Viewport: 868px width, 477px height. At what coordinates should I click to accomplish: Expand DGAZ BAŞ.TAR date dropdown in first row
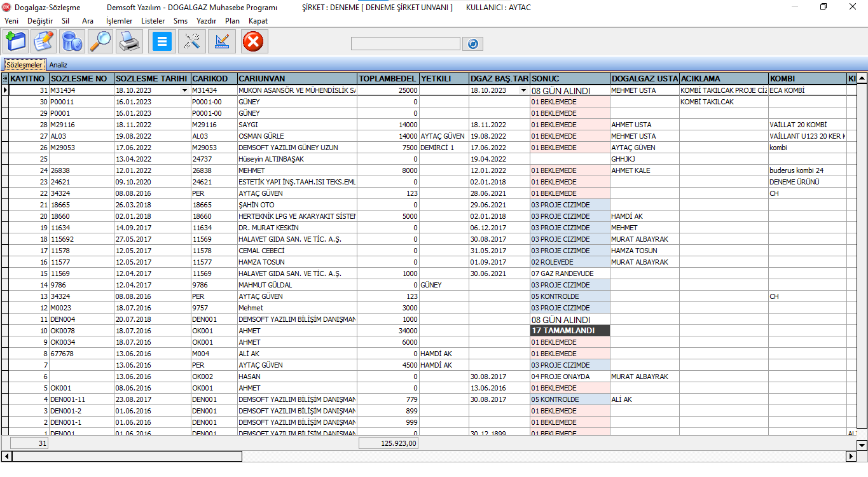524,90
